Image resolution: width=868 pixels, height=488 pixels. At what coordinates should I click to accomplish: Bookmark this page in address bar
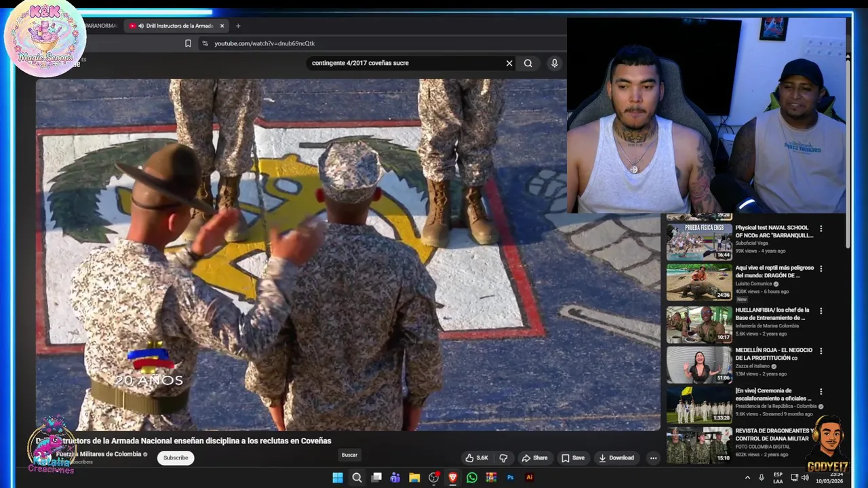[x=188, y=43]
